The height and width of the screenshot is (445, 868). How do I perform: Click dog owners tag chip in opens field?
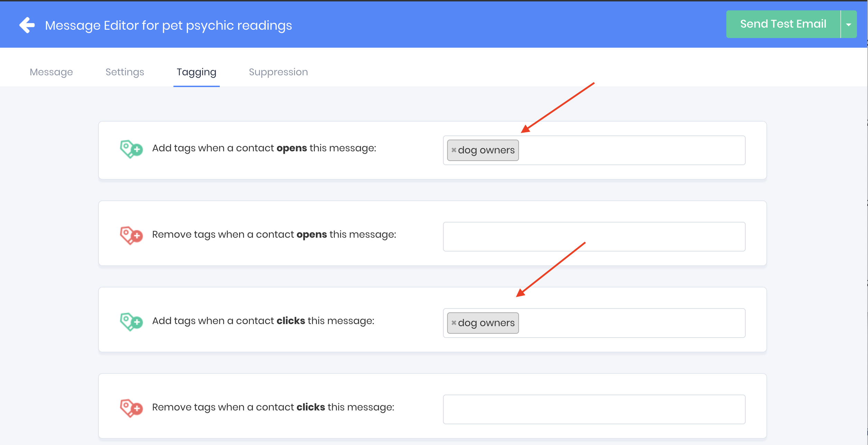pyautogui.click(x=486, y=150)
